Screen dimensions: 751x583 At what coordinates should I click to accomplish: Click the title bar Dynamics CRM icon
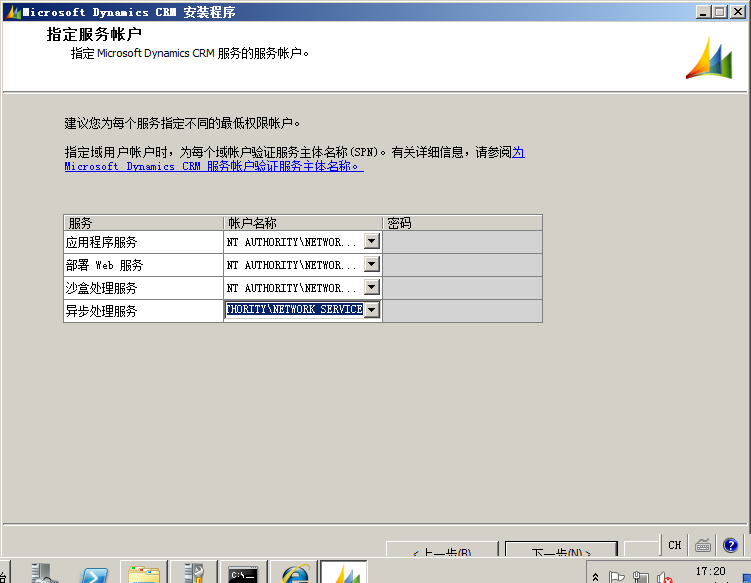pyautogui.click(x=13, y=12)
